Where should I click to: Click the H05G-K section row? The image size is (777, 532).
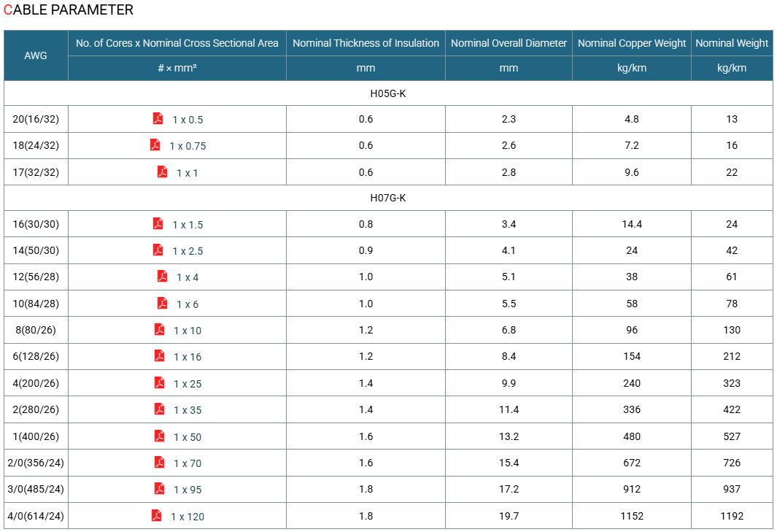(x=388, y=93)
